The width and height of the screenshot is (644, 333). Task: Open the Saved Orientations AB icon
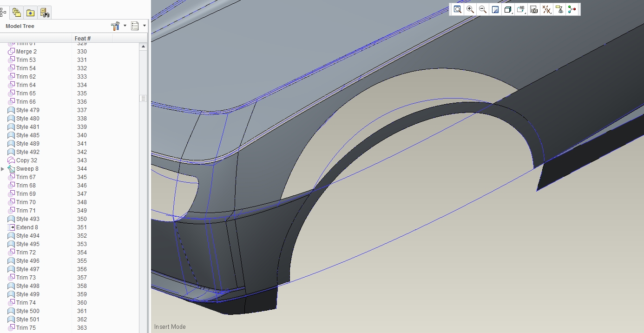521,9
